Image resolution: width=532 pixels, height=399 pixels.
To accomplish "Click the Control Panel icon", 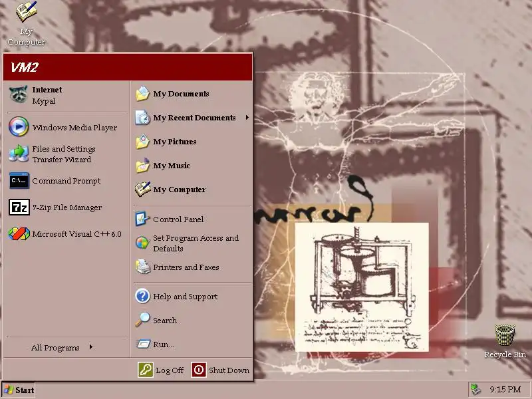I will 142,219.
